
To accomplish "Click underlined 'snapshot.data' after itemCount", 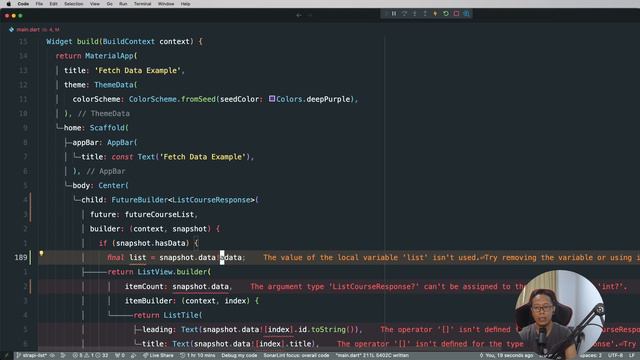I will coord(200,287).
